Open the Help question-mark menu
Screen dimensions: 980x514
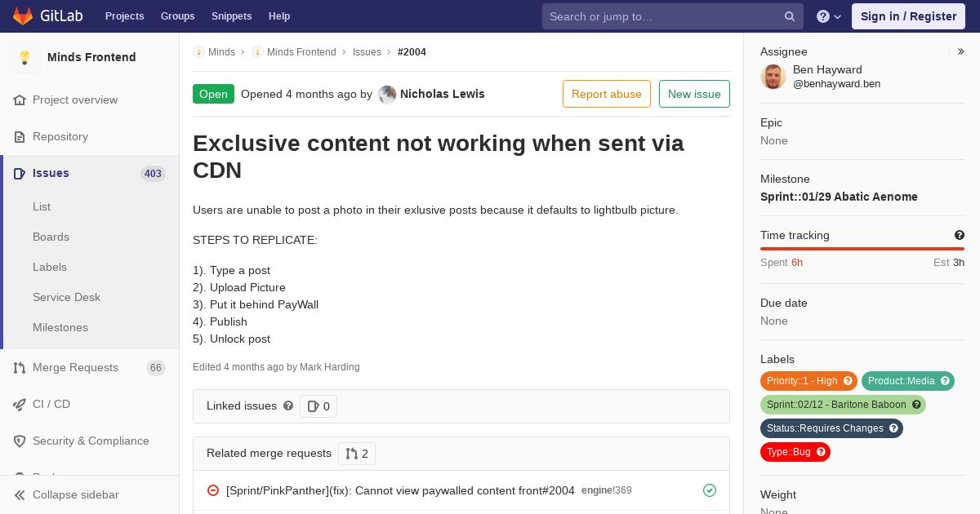pyautogui.click(x=829, y=16)
